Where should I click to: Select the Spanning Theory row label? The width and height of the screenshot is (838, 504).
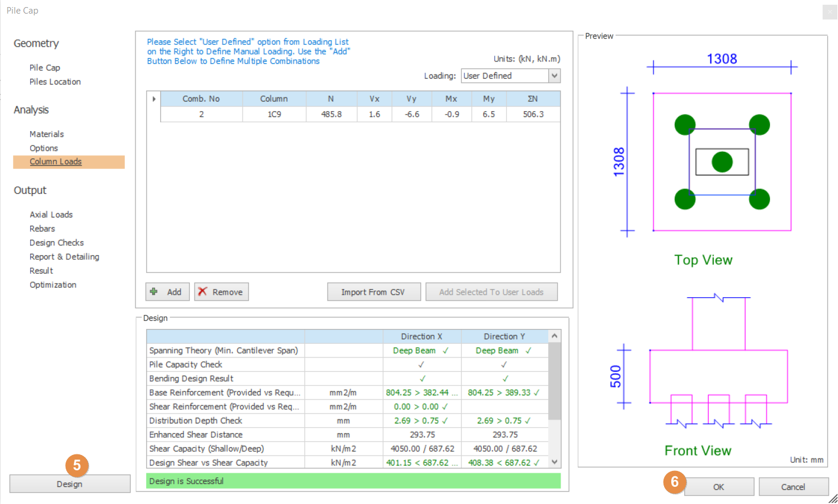tap(224, 350)
